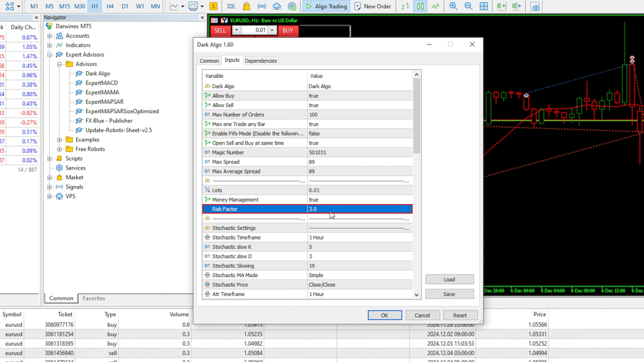Toggle the Algo Trading button
This screenshot has height=362, width=644.
click(325, 6)
